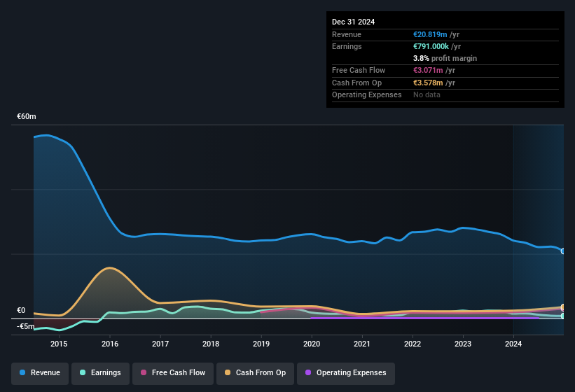Click the €791.000k earnings value in tooltip

pos(431,46)
